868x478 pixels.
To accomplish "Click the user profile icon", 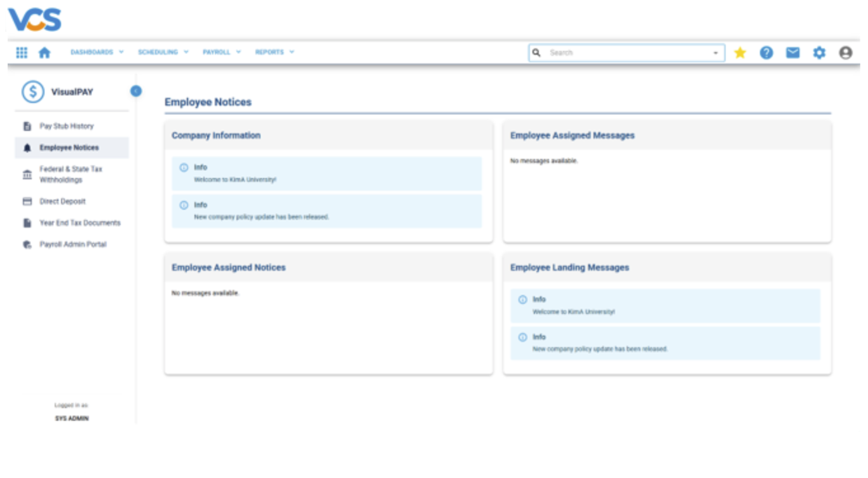I will pos(845,53).
